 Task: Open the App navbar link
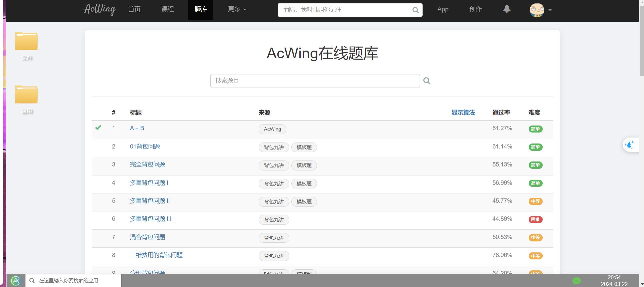click(443, 9)
